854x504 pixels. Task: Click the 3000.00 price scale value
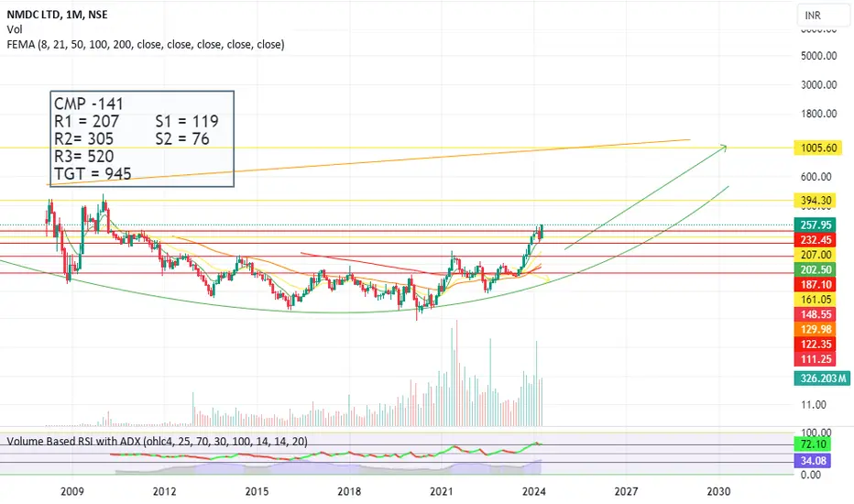click(x=818, y=84)
